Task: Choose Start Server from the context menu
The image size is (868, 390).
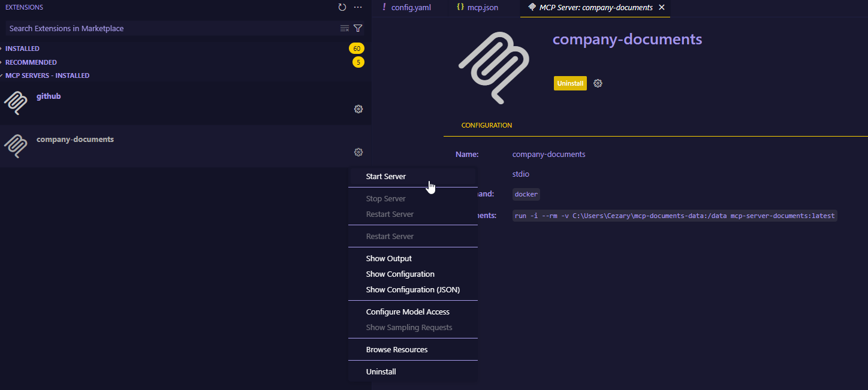Action: point(413,177)
